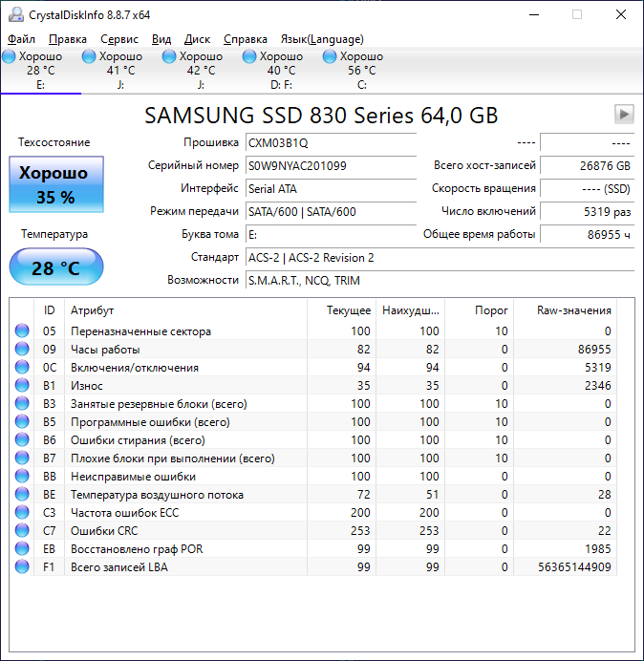Viewport: 644px width, 661px height.
Task: Click the 5319 раз power-on count value
Action: coord(587,212)
